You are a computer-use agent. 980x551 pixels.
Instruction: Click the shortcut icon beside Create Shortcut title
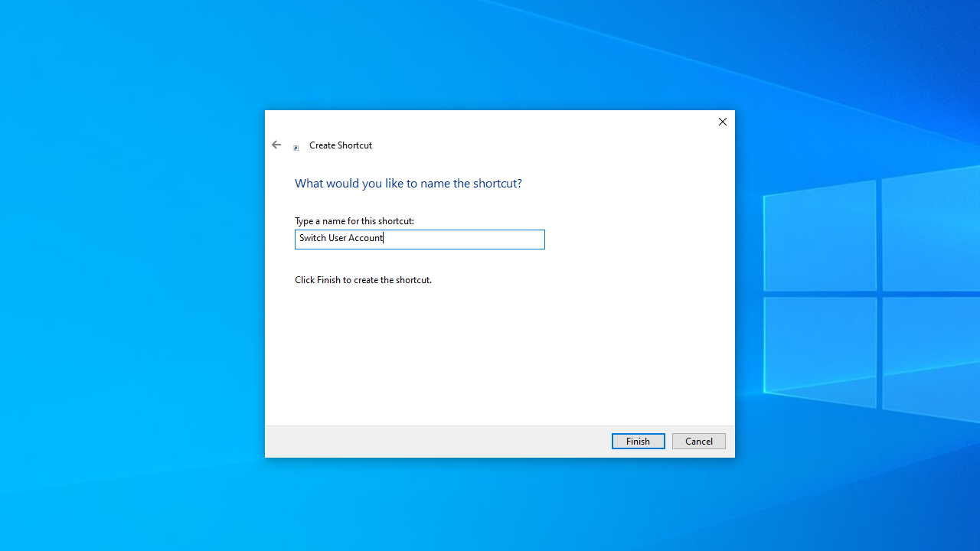point(296,148)
